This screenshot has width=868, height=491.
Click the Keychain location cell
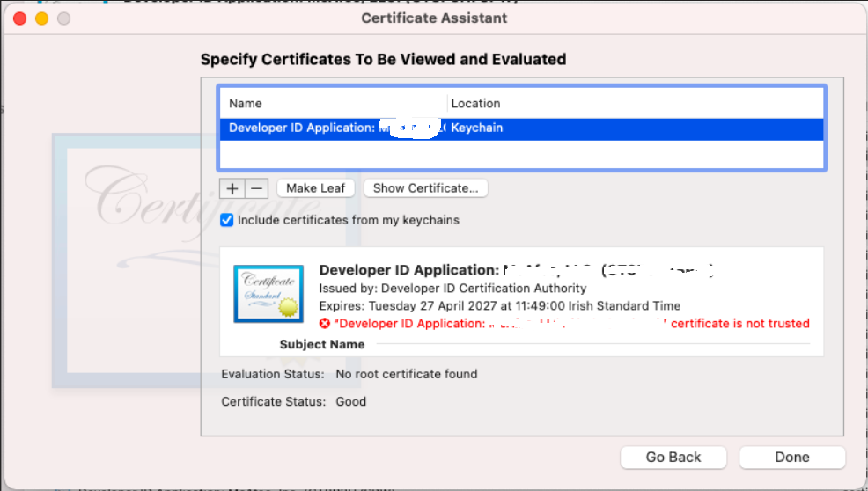[x=476, y=128]
